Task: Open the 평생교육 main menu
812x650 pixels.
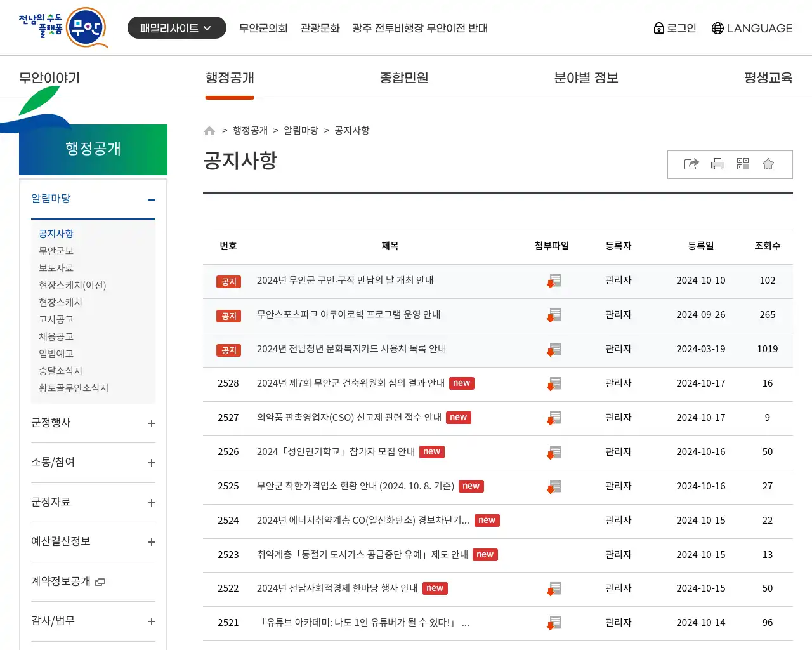Action: (x=768, y=78)
